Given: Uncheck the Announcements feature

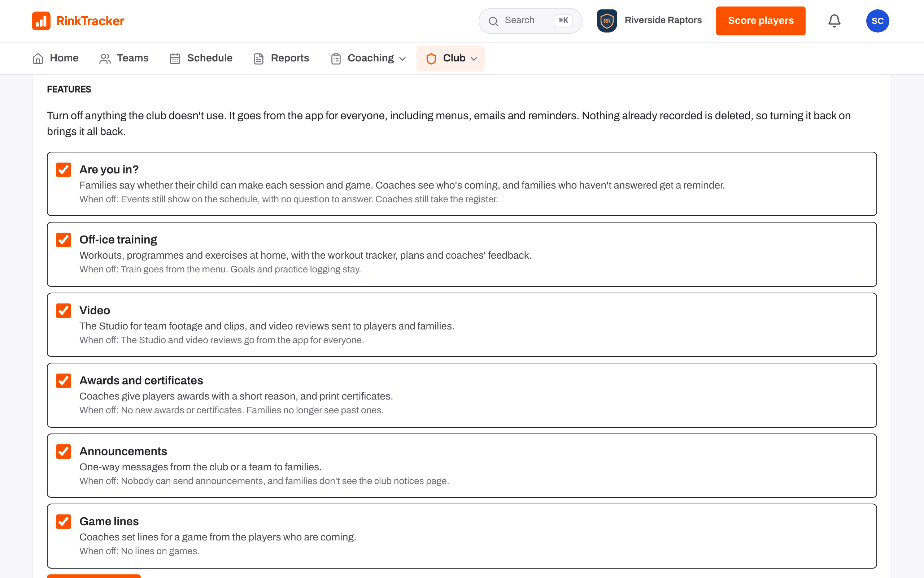Looking at the screenshot, I should (64, 451).
